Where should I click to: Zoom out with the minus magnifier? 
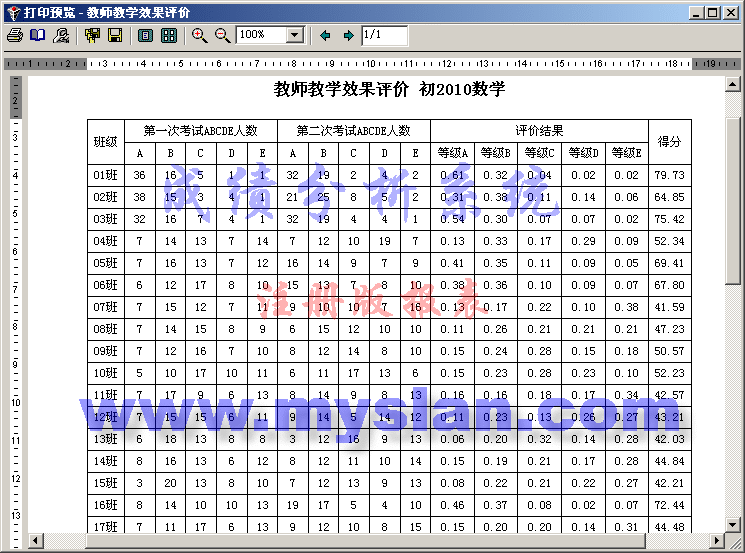[x=223, y=35]
